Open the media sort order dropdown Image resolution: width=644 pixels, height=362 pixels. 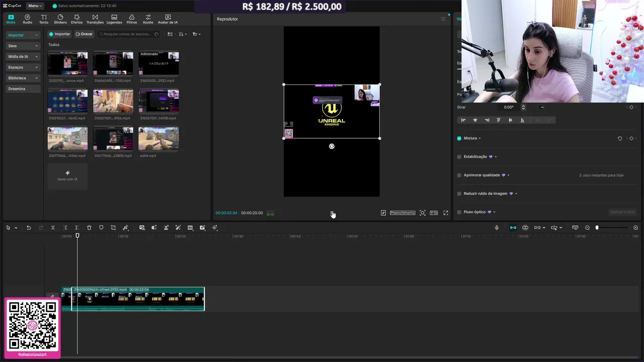coord(183,34)
